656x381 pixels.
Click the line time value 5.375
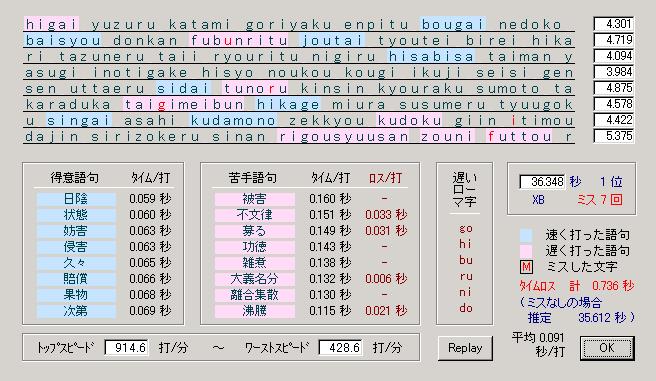[613, 136]
